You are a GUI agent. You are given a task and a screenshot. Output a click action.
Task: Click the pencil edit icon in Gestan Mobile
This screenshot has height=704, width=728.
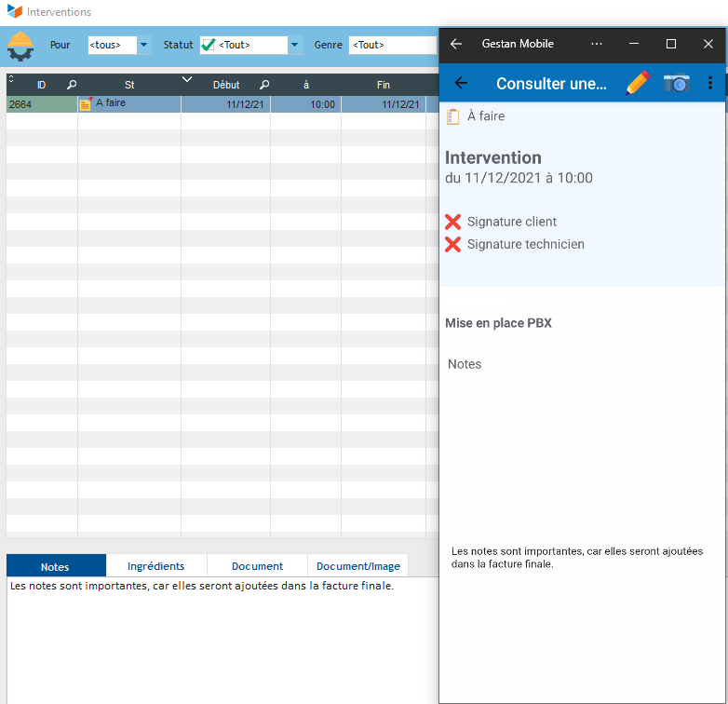point(638,83)
